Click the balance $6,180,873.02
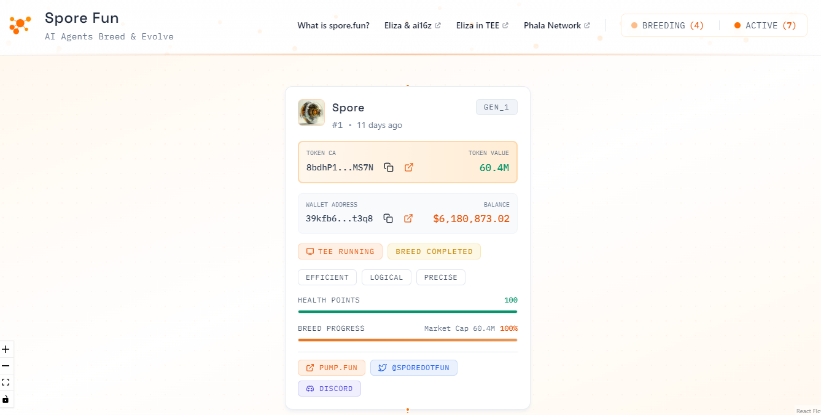The height and width of the screenshot is (419, 826). [x=471, y=219]
